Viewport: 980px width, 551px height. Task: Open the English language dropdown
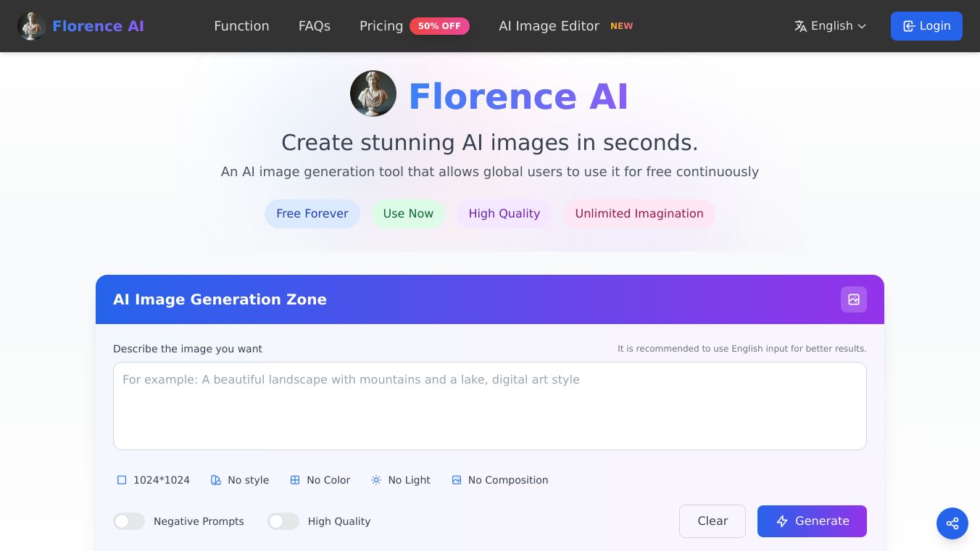831,26
